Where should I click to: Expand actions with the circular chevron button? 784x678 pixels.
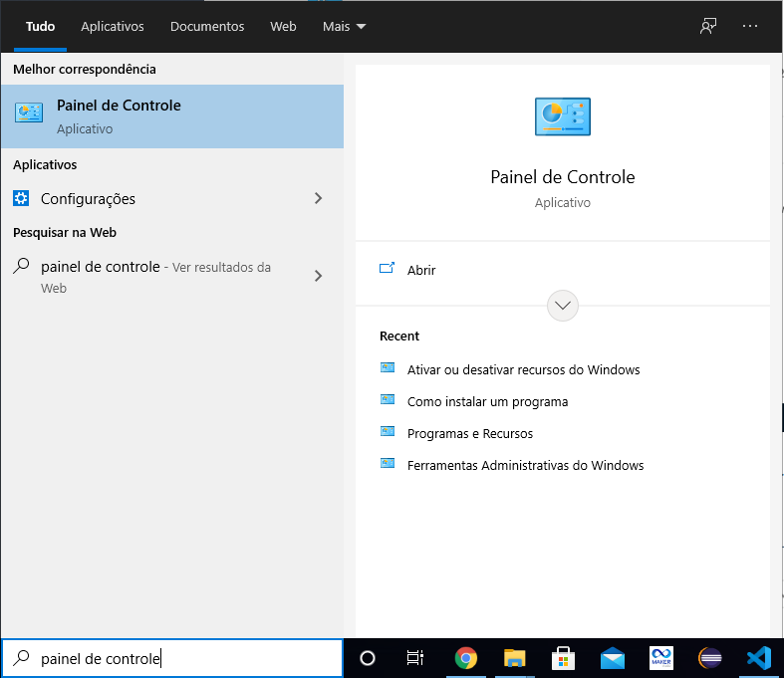click(563, 306)
